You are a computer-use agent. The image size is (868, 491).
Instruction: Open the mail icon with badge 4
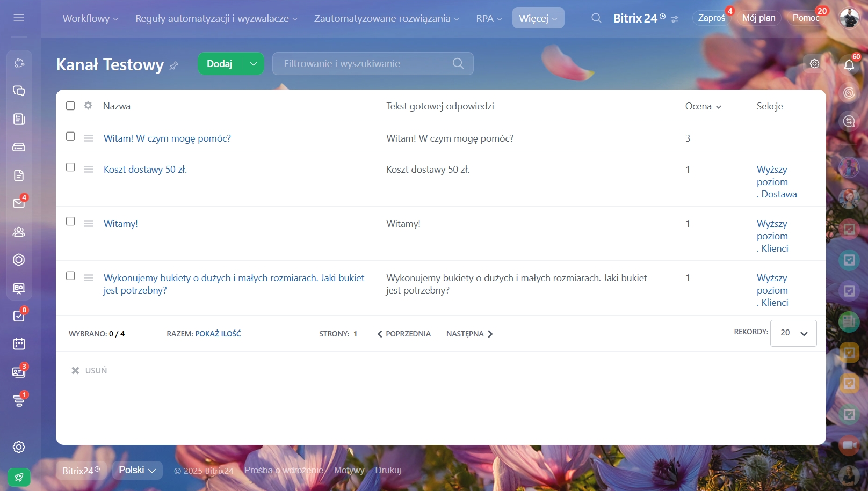[19, 203]
